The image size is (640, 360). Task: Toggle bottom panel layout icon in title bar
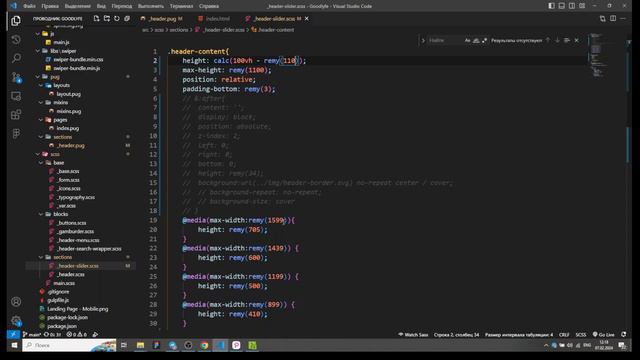point(562,6)
